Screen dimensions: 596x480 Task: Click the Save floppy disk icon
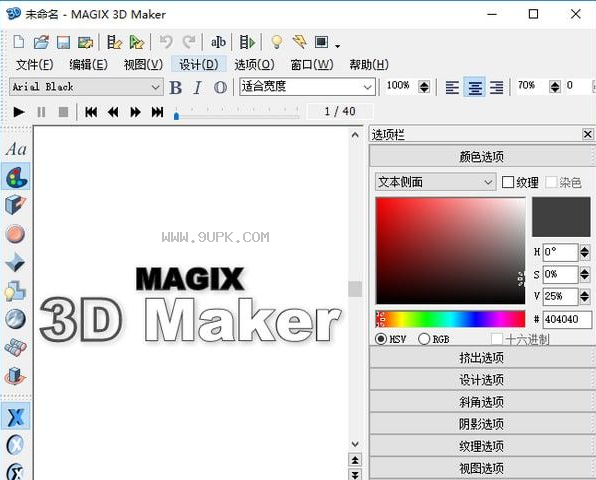63,42
